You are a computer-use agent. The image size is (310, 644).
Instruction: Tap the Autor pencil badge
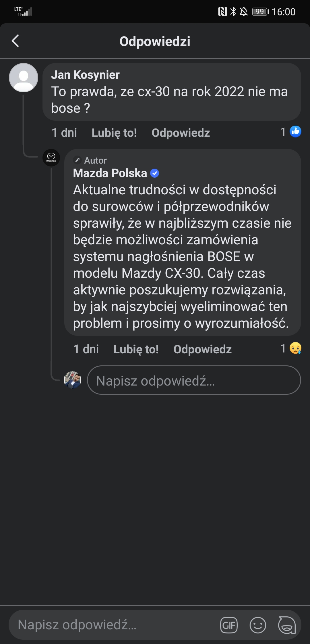[x=77, y=160]
